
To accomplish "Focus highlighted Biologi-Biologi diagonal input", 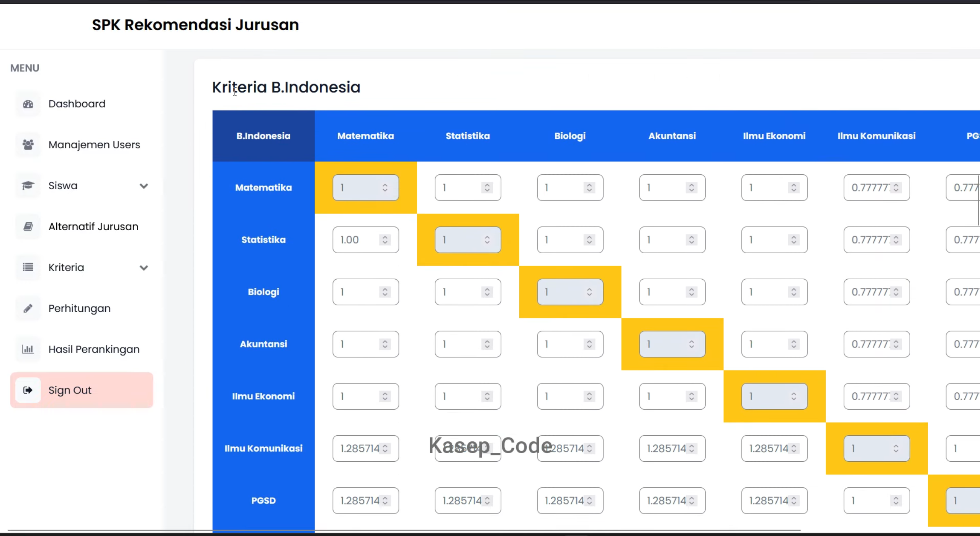I will coord(570,292).
